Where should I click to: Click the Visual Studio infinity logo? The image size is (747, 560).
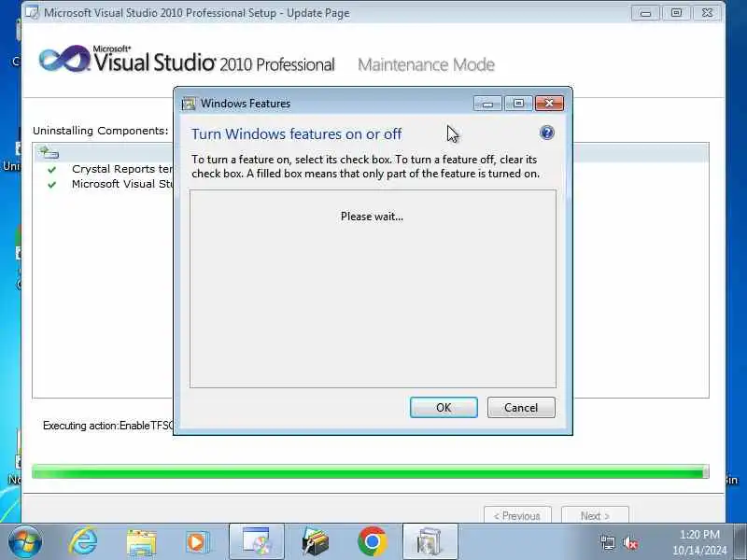pos(64,59)
